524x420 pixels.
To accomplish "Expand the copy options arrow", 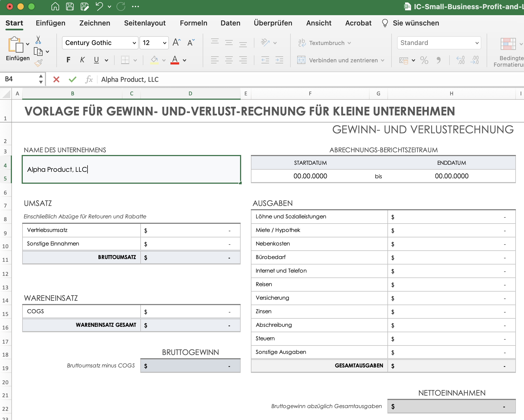I will point(47,51).
